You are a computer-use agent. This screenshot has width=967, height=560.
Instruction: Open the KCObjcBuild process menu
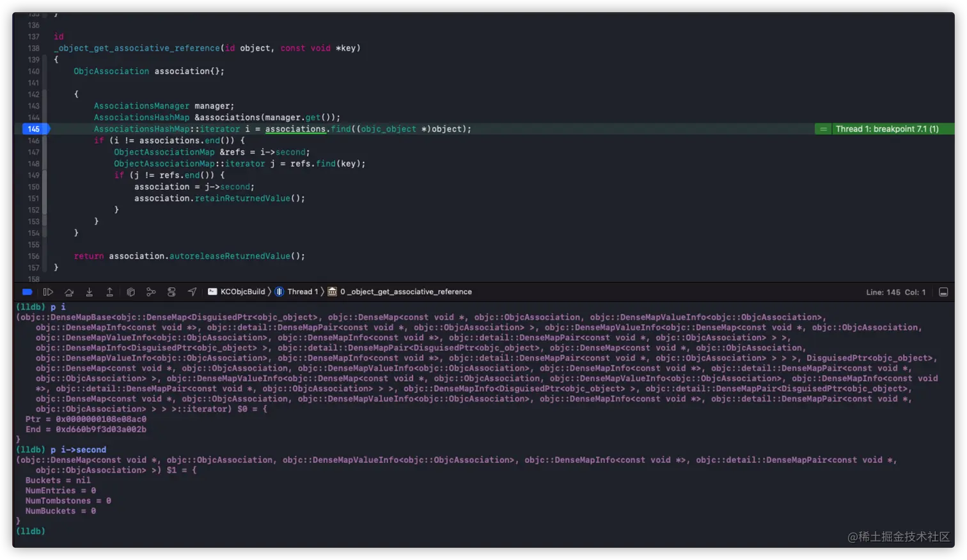tap(237, 292)
